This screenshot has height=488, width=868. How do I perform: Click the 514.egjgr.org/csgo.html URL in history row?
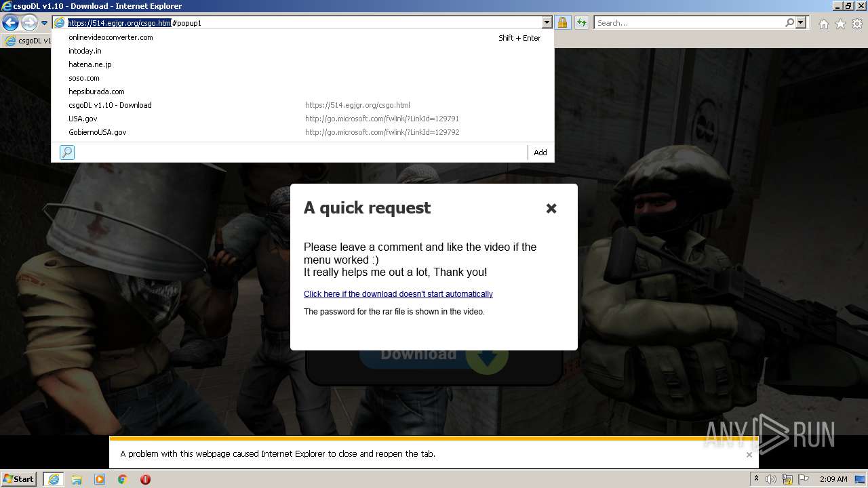[357, 105]
